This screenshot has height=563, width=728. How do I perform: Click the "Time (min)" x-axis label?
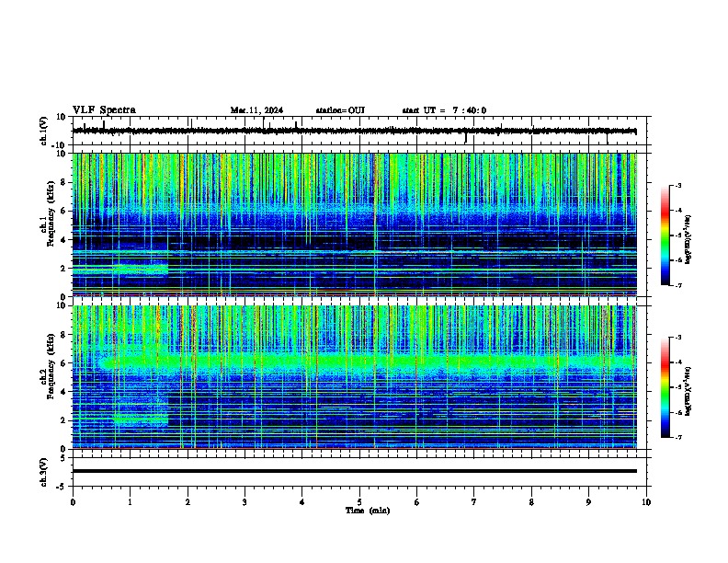coord(368,511)
